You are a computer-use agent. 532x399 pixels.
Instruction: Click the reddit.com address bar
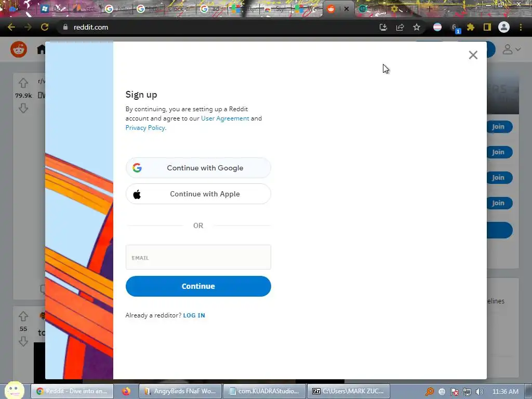coord(217,27)
